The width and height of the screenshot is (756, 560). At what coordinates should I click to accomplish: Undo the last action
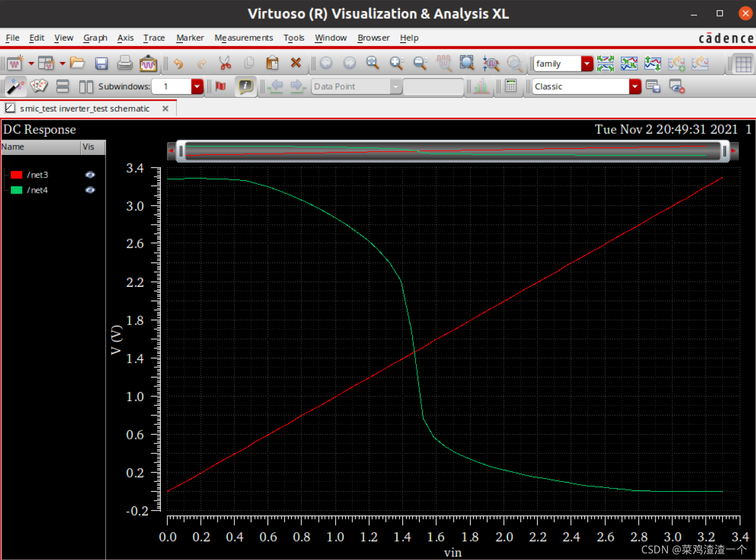point(178,64)
